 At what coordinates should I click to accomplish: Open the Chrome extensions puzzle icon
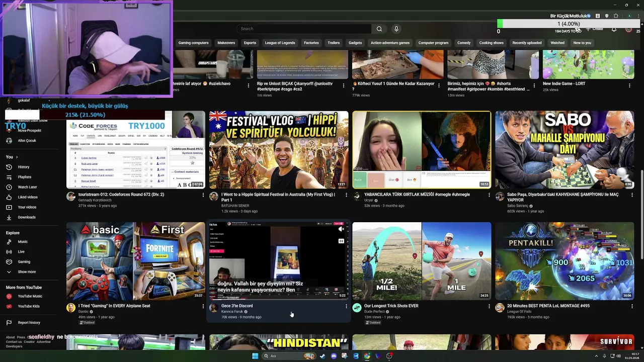pos(616,16)
